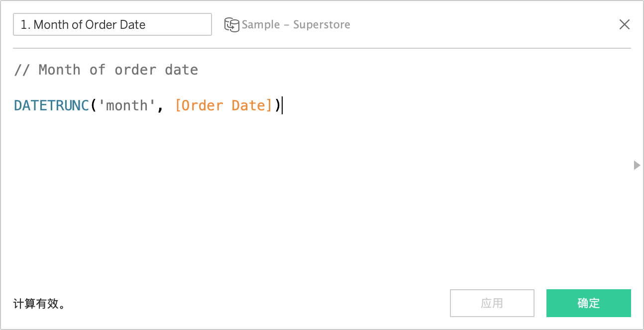Screen dimensions: 644x330
Task: Click the comma after 'month' in the formula
Action: [x=160, y=106]
